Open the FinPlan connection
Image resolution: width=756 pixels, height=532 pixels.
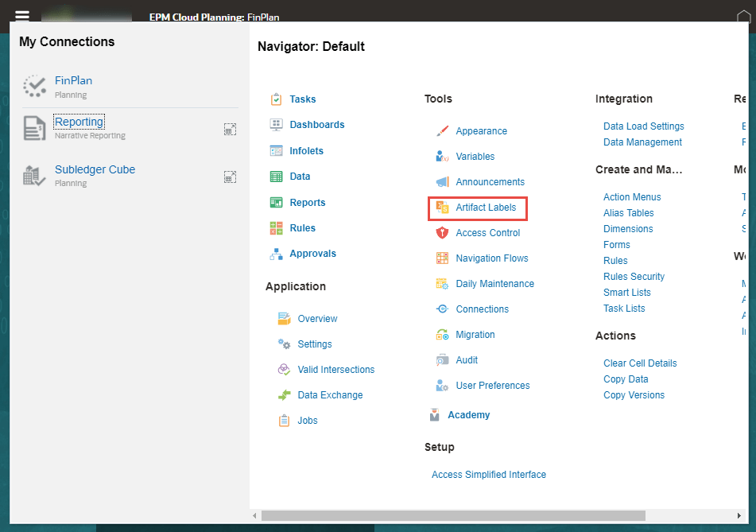(73, 80)
